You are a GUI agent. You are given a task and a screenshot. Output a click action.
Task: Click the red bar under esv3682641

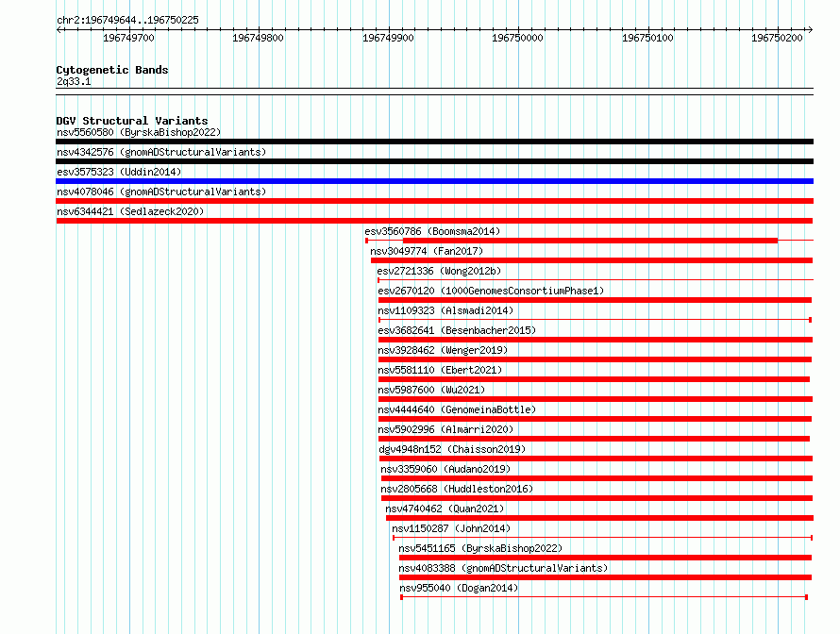click(x=596, y=340)
